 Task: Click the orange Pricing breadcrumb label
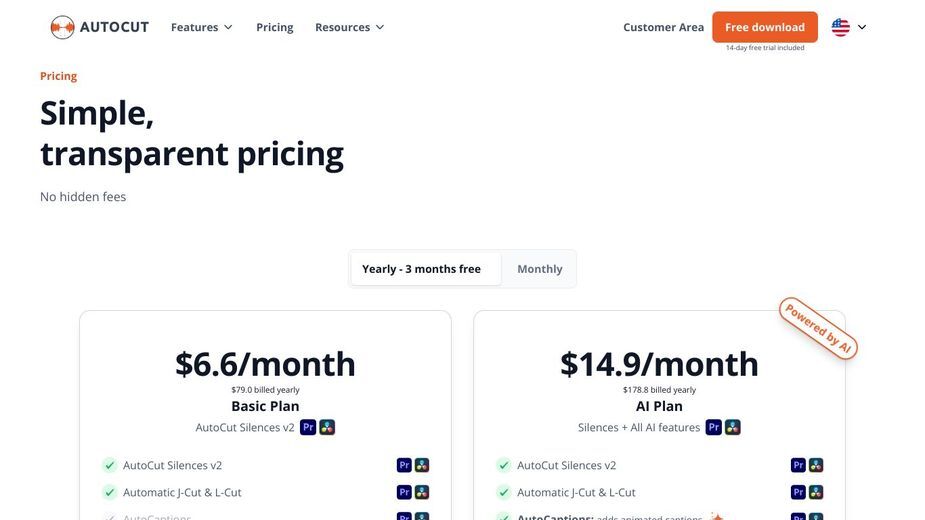pyautogui.click(x=58, y=76)
